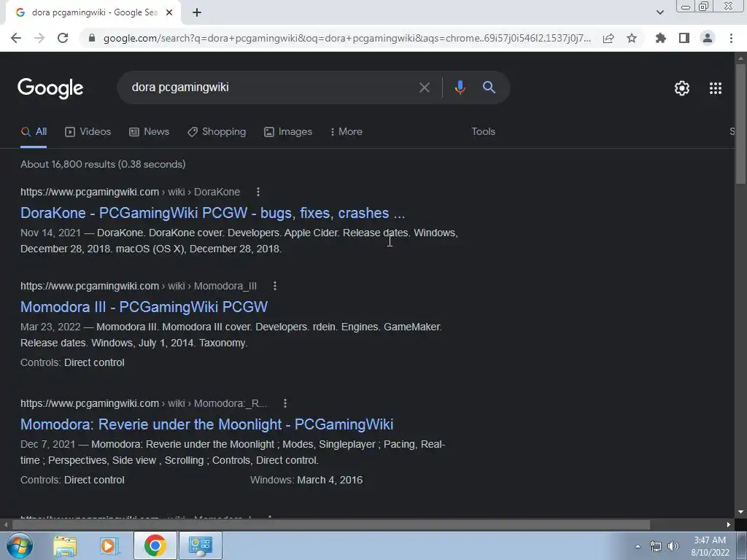Open the clock showing 3:47 AM
The image size is (747, 560).
[x=710, y=546]
